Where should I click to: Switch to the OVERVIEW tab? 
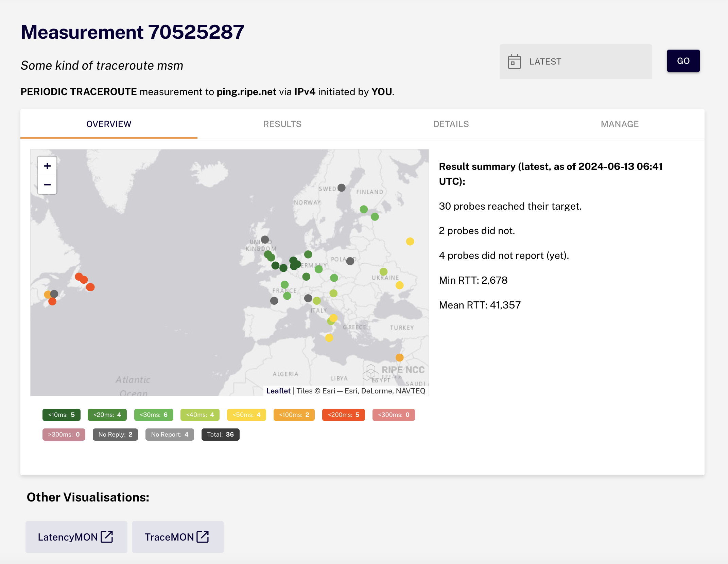pyautogui.click(x=109, y=124)
